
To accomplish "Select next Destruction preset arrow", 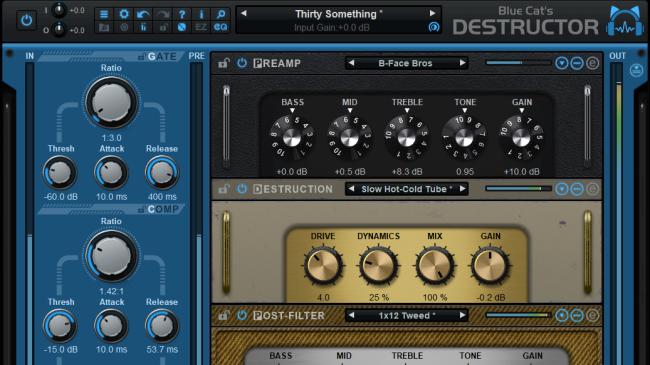I will [x=462, y=189].
